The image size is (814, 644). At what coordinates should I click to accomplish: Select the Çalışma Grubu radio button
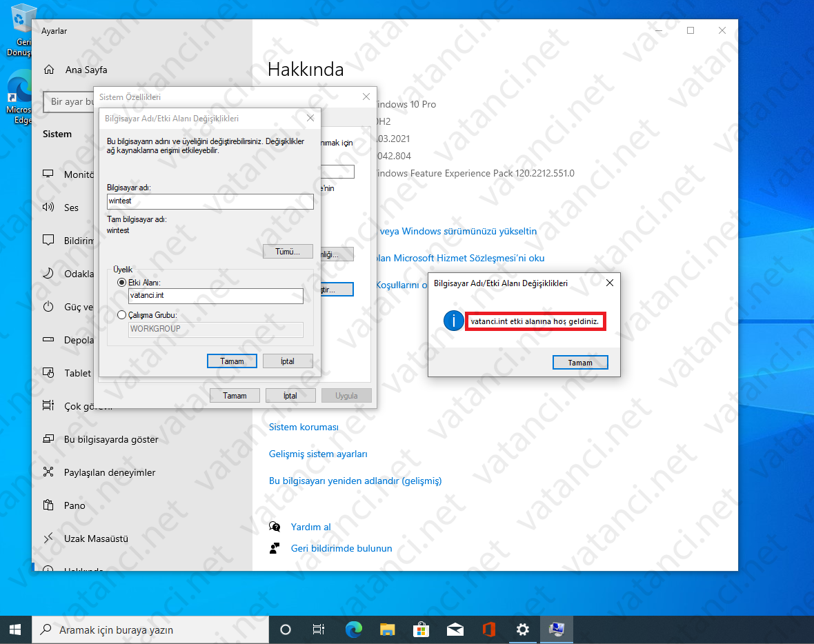(121, 314)
